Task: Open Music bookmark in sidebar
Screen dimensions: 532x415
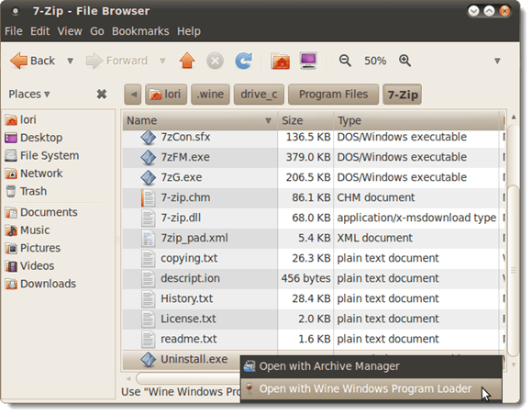Action: pos(28,230)
